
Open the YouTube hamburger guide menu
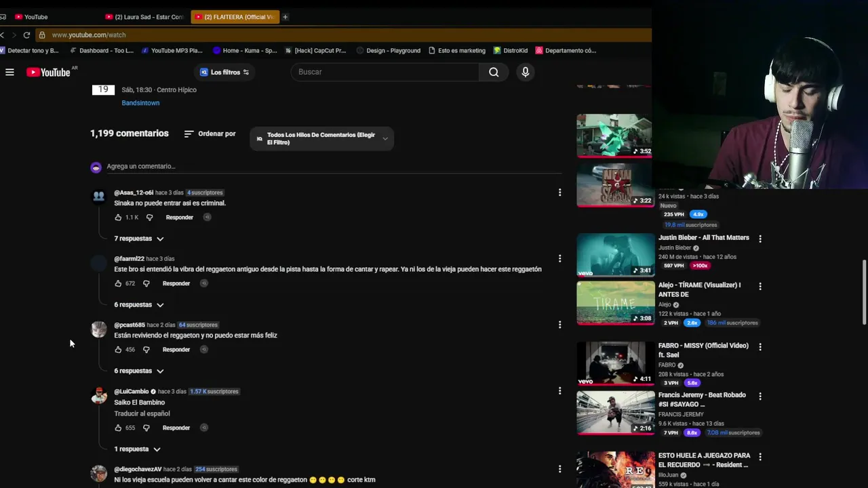pos(9,72)
